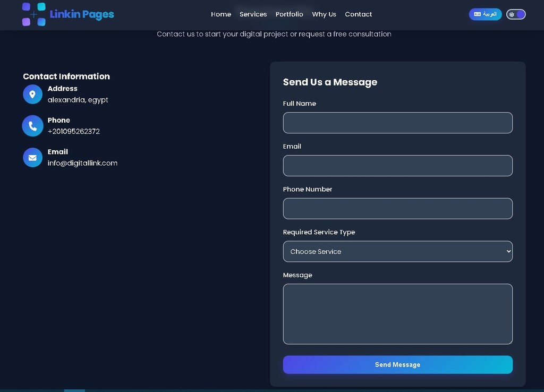
Task: Focus the Full Name input field
Action: (397, 123)
